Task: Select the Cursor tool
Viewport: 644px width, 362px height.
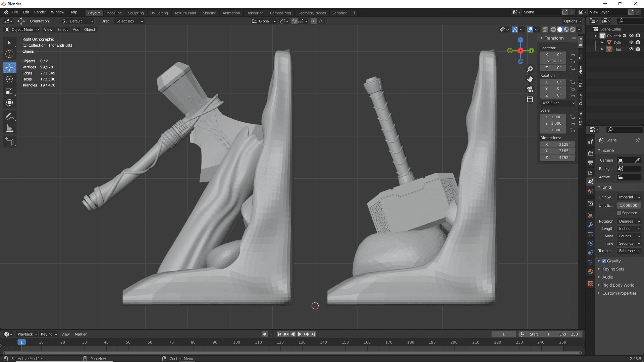Action: coord(9,54)
